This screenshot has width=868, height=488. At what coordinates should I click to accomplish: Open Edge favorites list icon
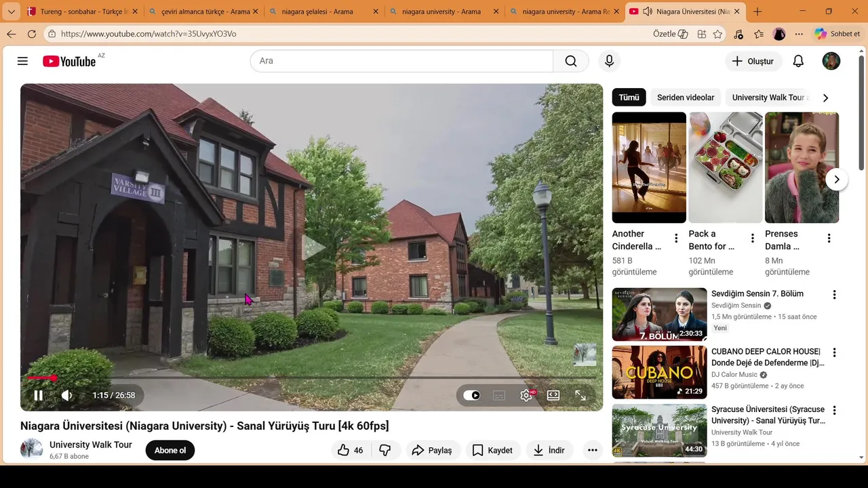pos(759,34)
